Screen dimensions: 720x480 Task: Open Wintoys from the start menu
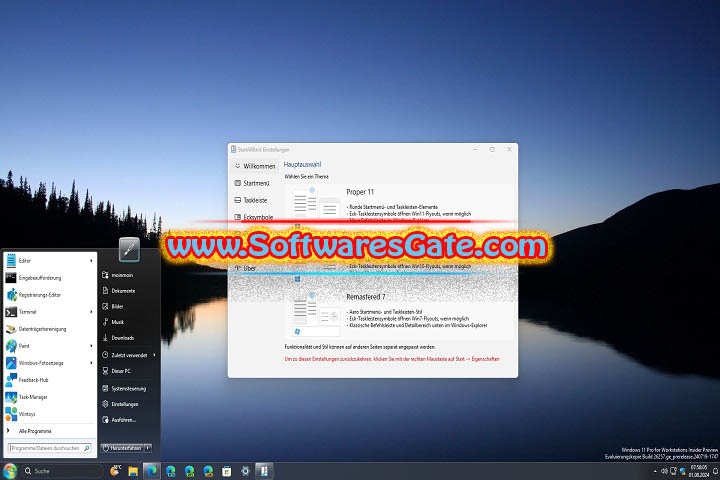point(50,413)
